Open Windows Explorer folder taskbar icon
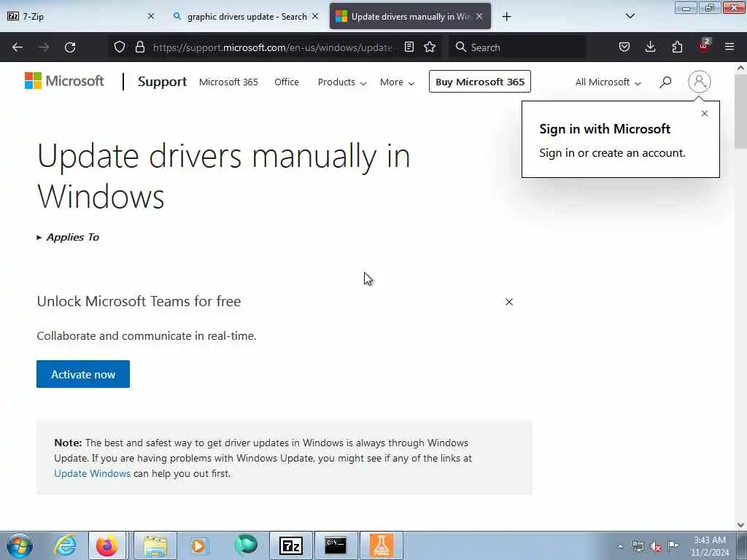 coord(155,545)
